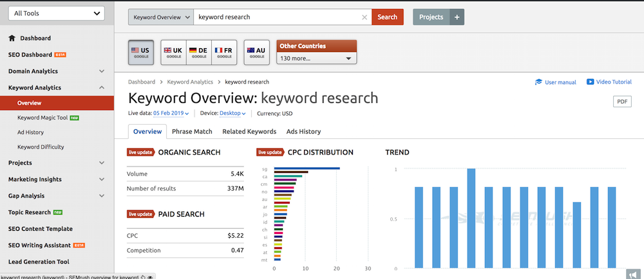Go to the Dashboard breadcrumb link
This screenshot has height=279, width=644.
(142, 82)
